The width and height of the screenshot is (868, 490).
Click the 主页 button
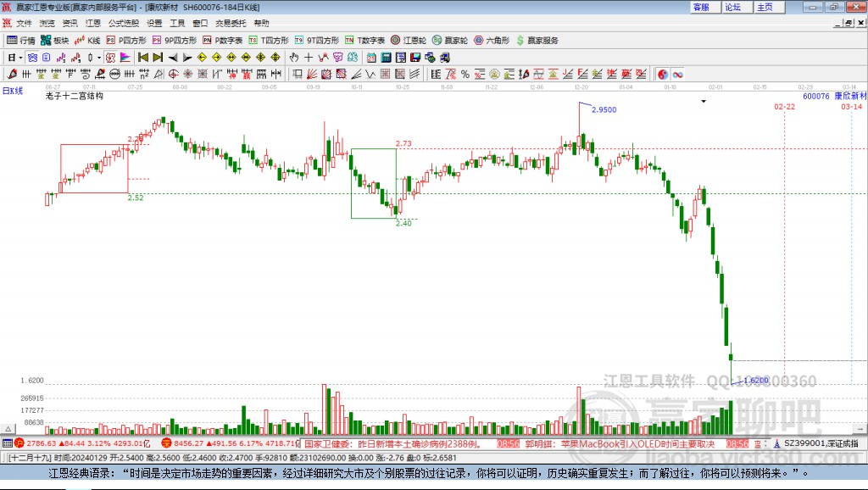(768, 7)
